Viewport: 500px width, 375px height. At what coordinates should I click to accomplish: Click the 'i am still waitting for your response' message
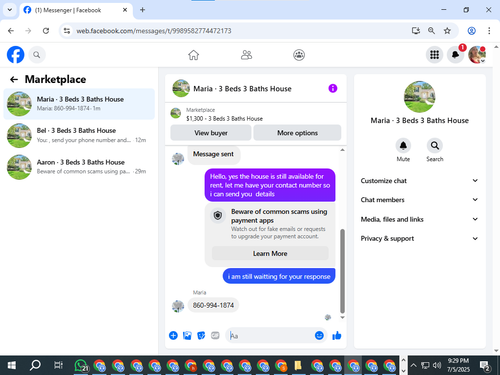point(279,276)
